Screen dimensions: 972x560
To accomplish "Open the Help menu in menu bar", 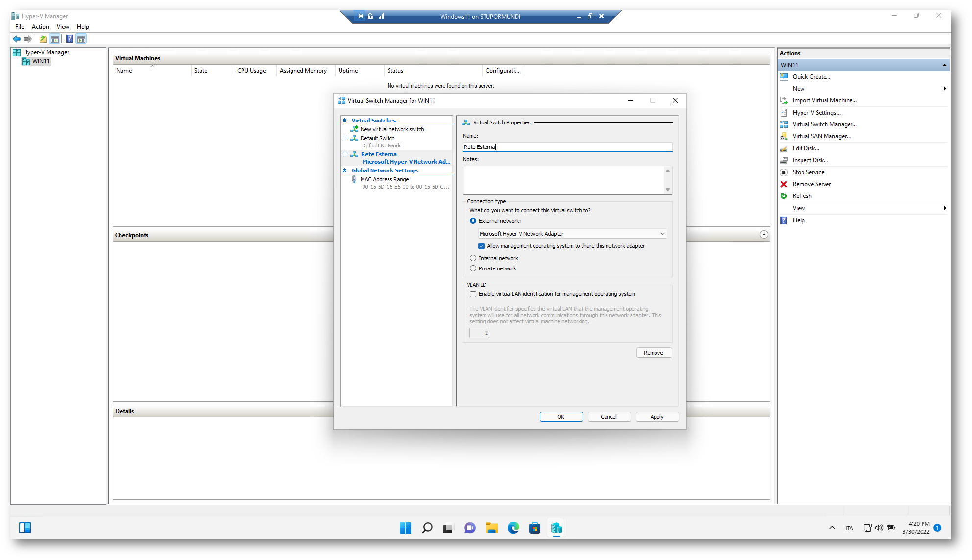I will pos(83,27).
